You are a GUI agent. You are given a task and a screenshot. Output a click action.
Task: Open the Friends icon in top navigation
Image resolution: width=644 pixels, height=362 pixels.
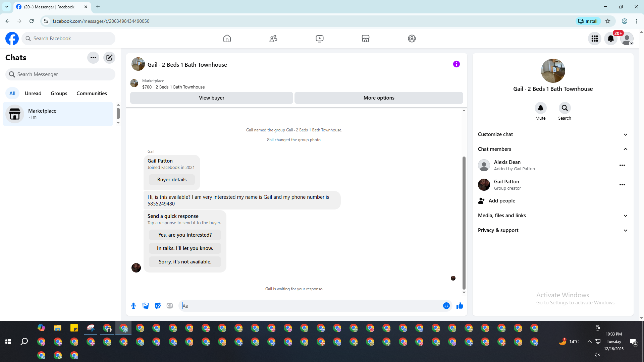(x=273, y=39)
